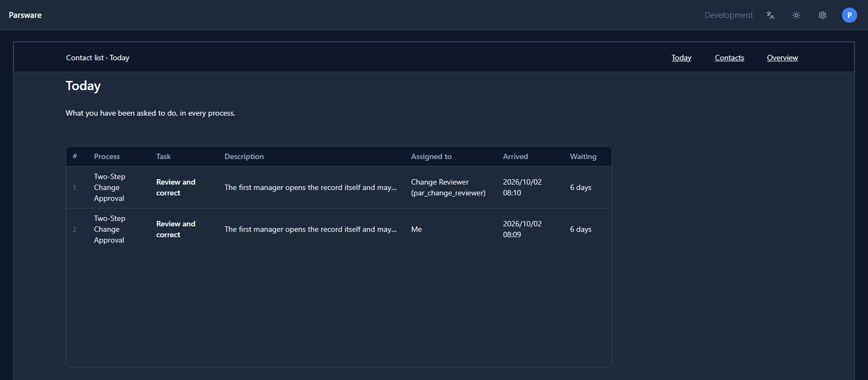Open the Overview link
The image size is (868, 380).
[782, 58]
